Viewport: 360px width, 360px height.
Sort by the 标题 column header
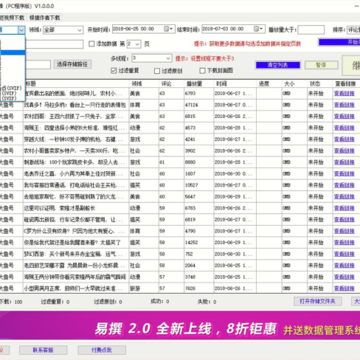tap(77, 84)
